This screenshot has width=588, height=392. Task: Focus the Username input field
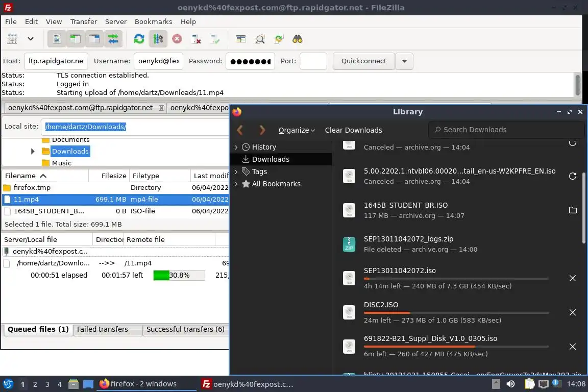[158, 61]
